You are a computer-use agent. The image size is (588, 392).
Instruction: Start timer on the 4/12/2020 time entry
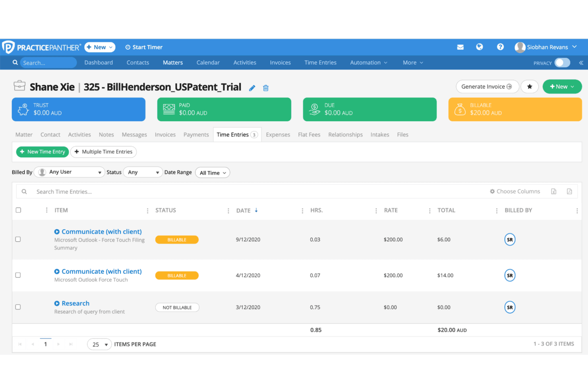coord(57,271)
